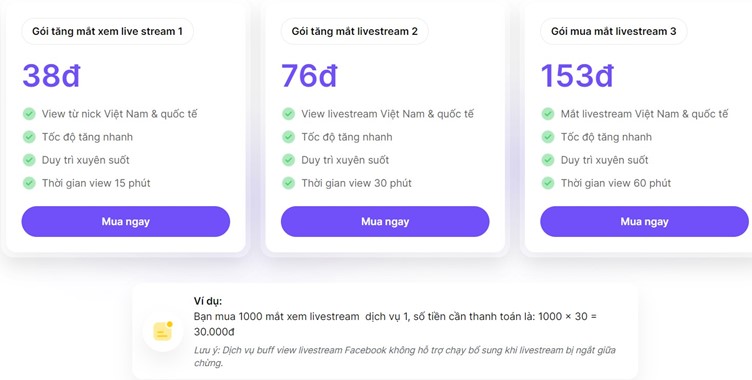The image size is (752, 380).
Task: Click the 76đ price text
Action: (x=309, y=76)
